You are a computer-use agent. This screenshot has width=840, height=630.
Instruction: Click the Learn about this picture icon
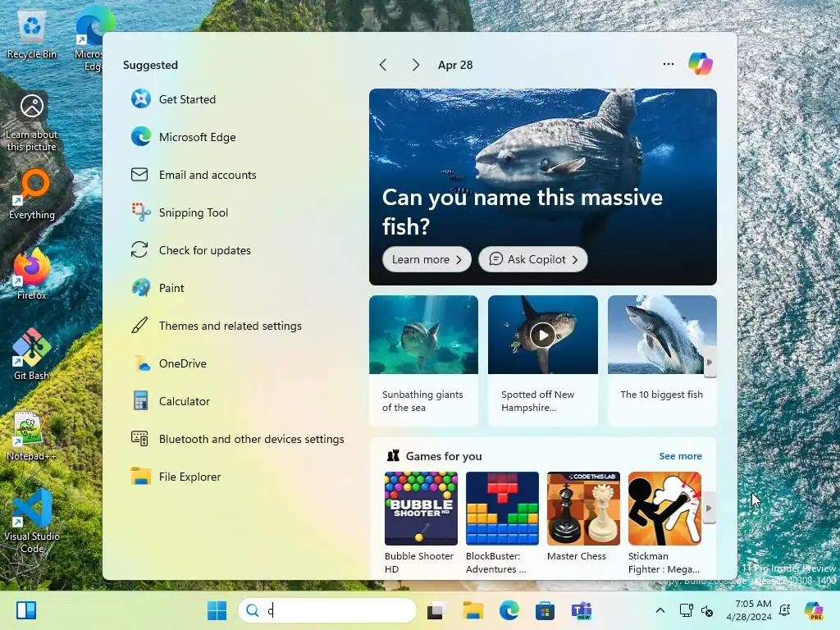pyautogui.click(x=32, y=123)
